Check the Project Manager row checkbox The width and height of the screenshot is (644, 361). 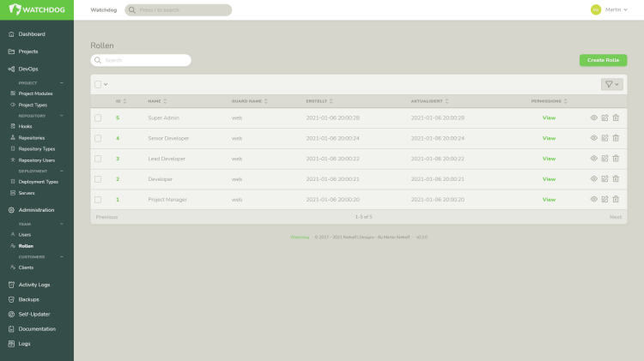point(98,200)
